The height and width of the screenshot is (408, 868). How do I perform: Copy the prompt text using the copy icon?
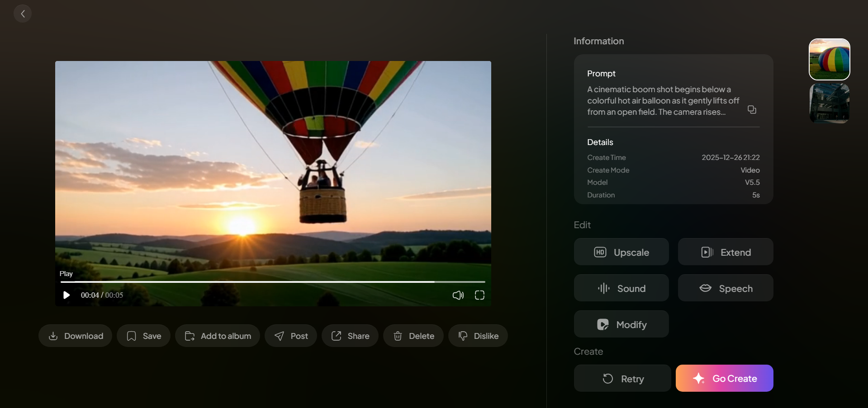[x=752, y=110]
